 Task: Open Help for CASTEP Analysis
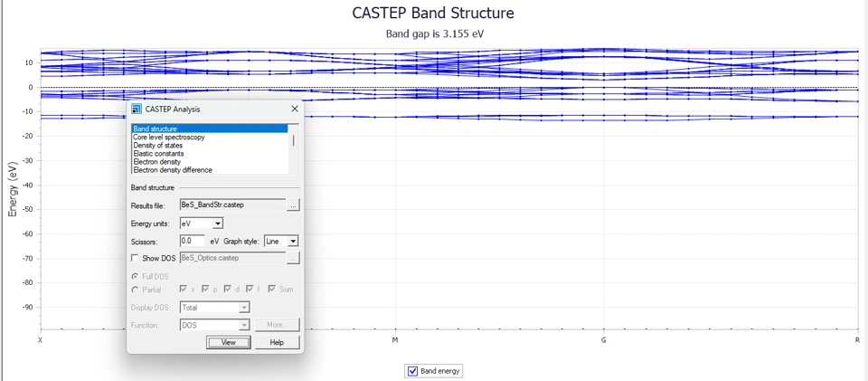click(277, 342)
